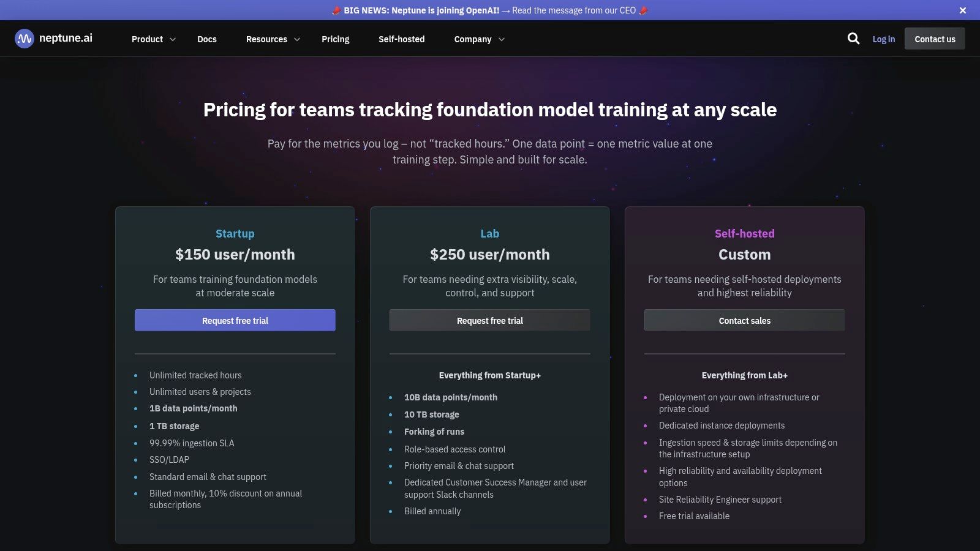Click the main pricing page headline

(489, 110)
